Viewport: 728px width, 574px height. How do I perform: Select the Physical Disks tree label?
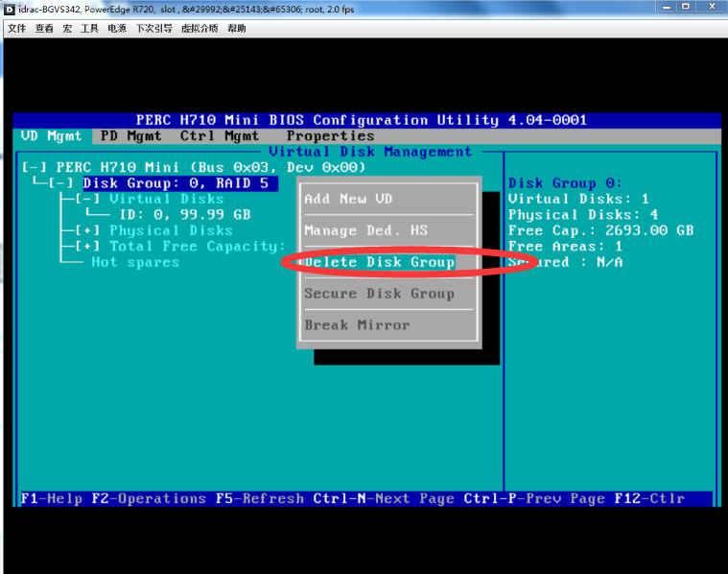click(x=171, y=230)
